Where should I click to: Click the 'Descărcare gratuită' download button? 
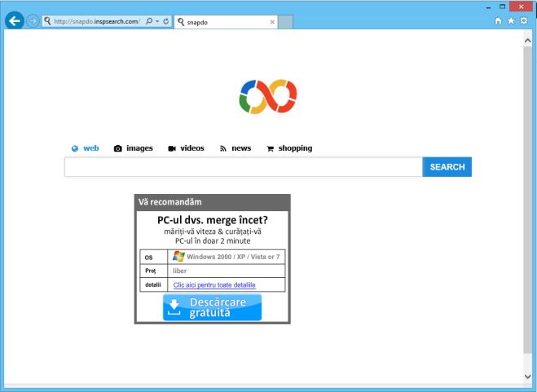click(x=213, y=307)
